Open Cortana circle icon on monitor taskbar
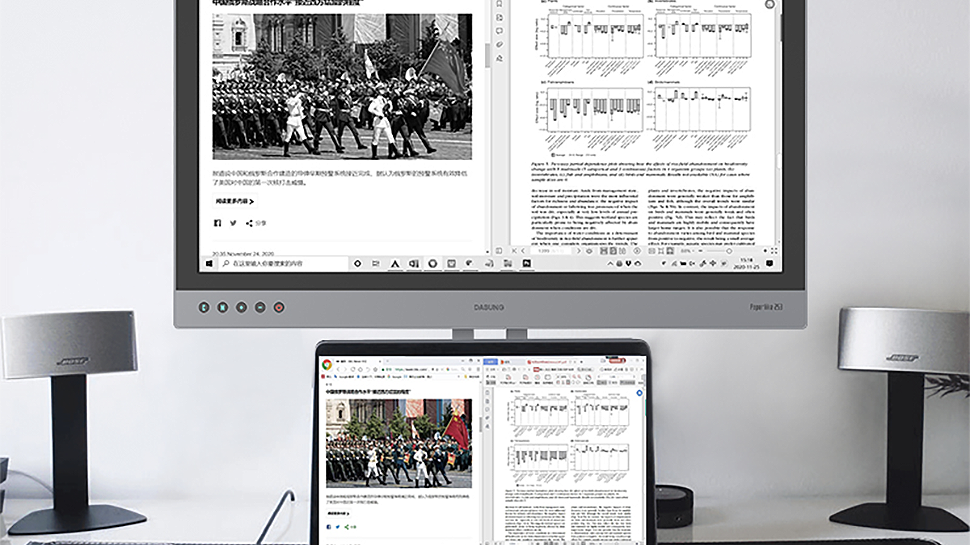 click(x=358, y=264)
